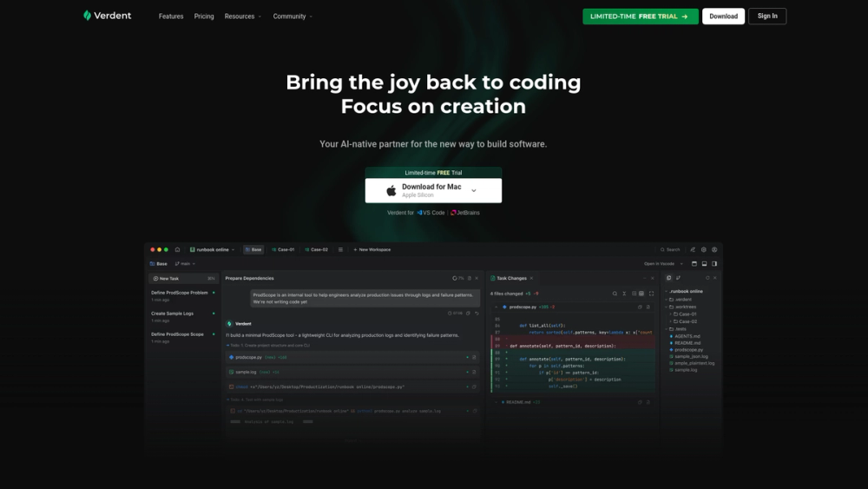Toggle the bottom panel layout icon

point(704,263)
